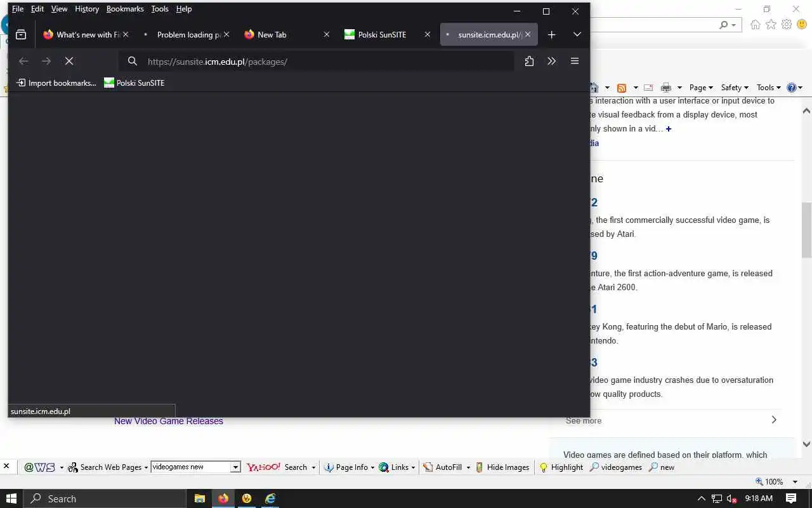Open Windows notification center icon
Image resolution: width=812 pixels, height=508 pixels.
coord(791,498)
